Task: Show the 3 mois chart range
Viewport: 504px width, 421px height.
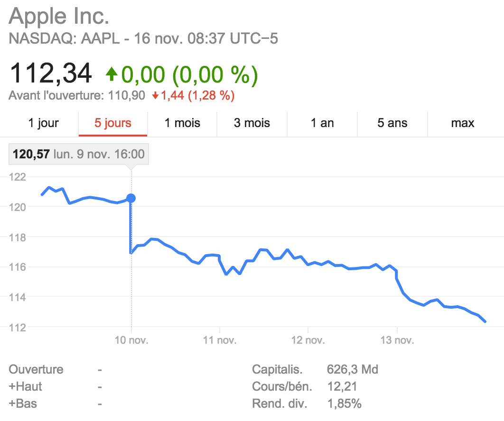Action: click(x=252, y=123)
